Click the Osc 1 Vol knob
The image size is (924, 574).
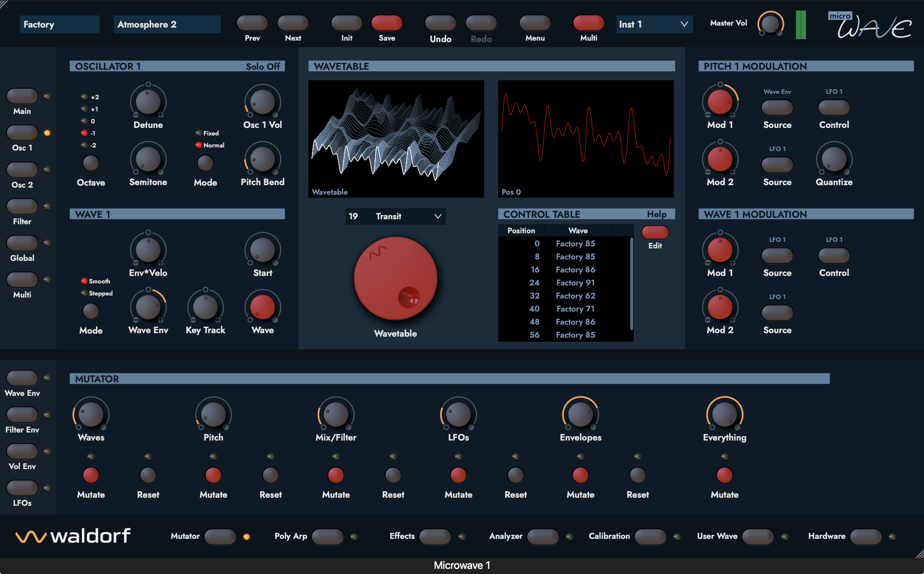[263, 102]
